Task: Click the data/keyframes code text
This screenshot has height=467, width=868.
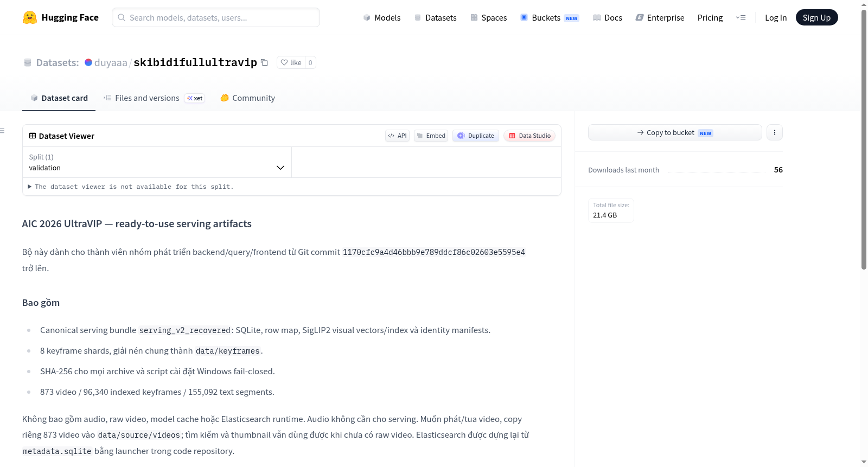Action: pos(228,351)
